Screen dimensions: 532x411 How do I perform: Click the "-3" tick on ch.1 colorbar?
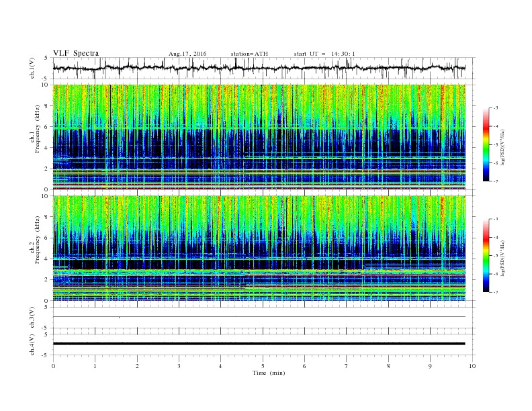496,108
